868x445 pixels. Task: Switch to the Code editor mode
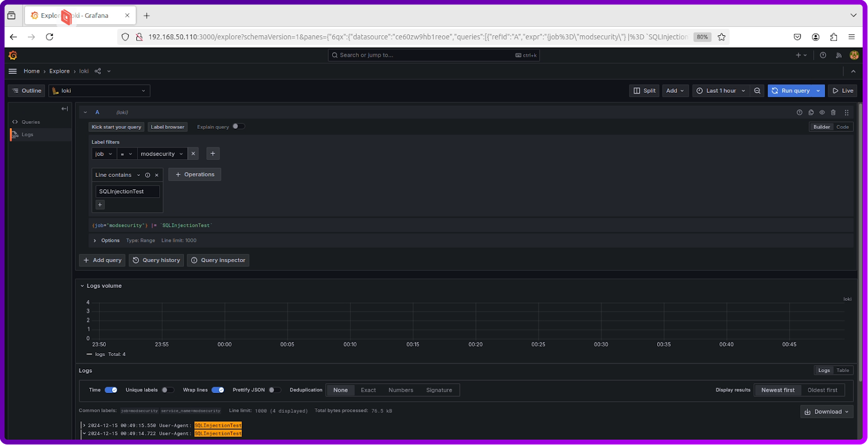tap(842, 127)
